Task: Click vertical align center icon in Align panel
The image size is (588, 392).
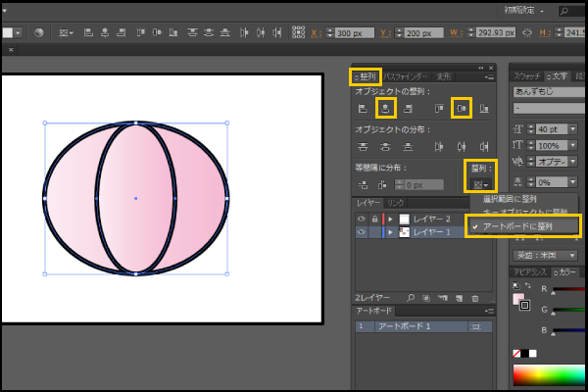Action: 461,108
